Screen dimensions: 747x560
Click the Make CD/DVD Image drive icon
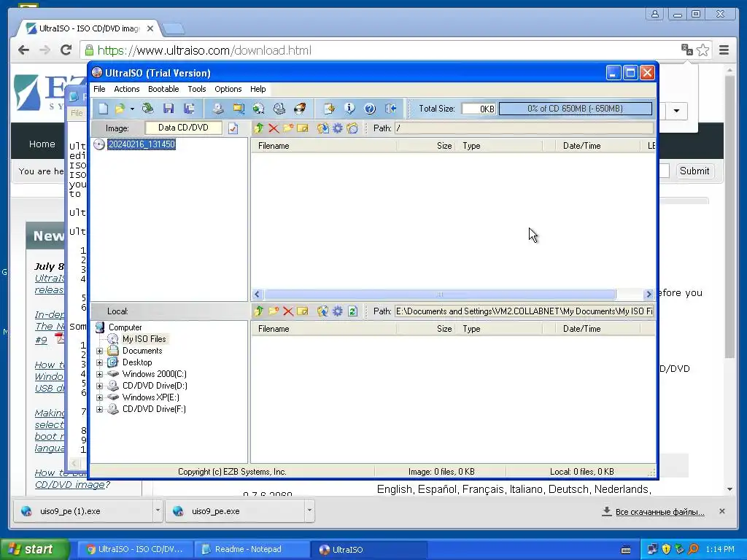(217, 109)
